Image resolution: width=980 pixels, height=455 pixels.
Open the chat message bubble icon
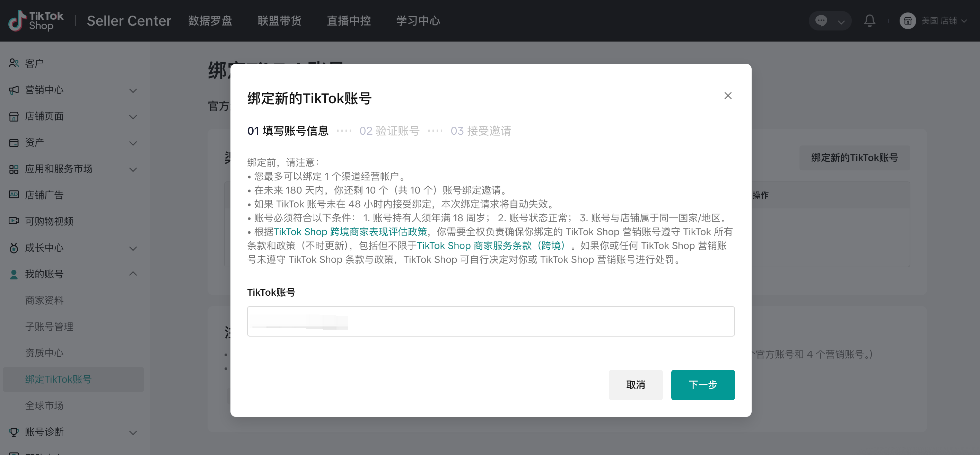click(821, 20)
